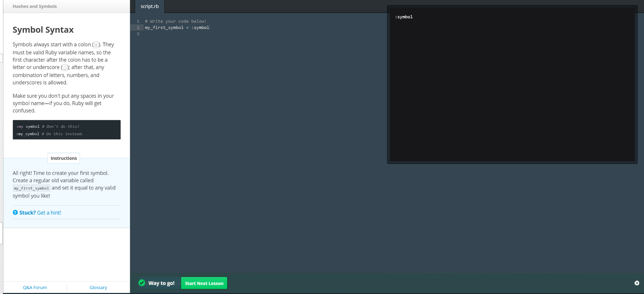Click the Hashes and Symbols course header
The width and height of the screenshot is (644, 294).
(x=35, y=6)
